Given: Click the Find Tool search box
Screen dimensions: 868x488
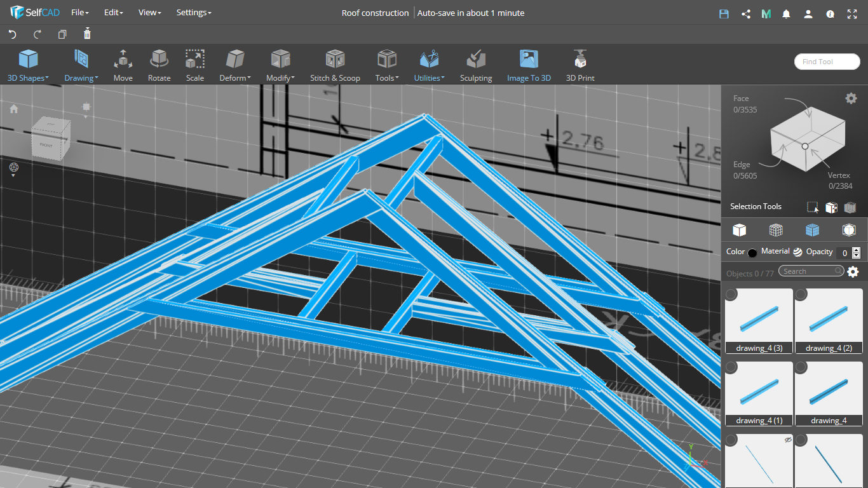Looking at the screenshot, I should tap(827, 62).
